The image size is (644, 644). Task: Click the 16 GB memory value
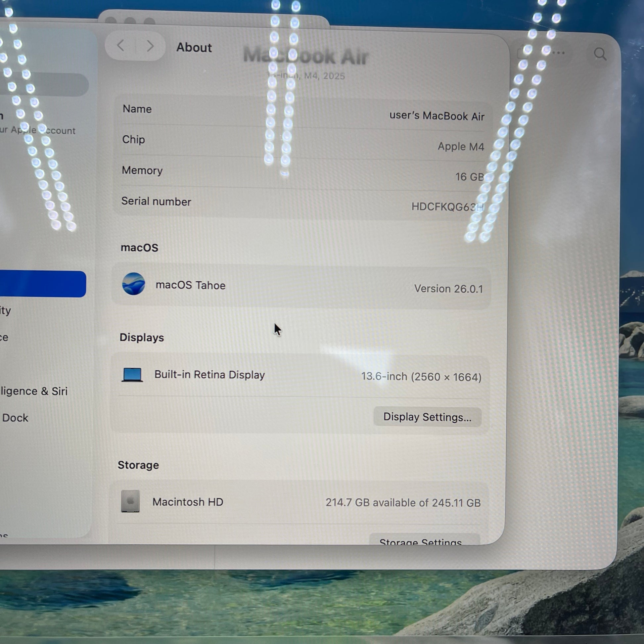pos(469,177)
